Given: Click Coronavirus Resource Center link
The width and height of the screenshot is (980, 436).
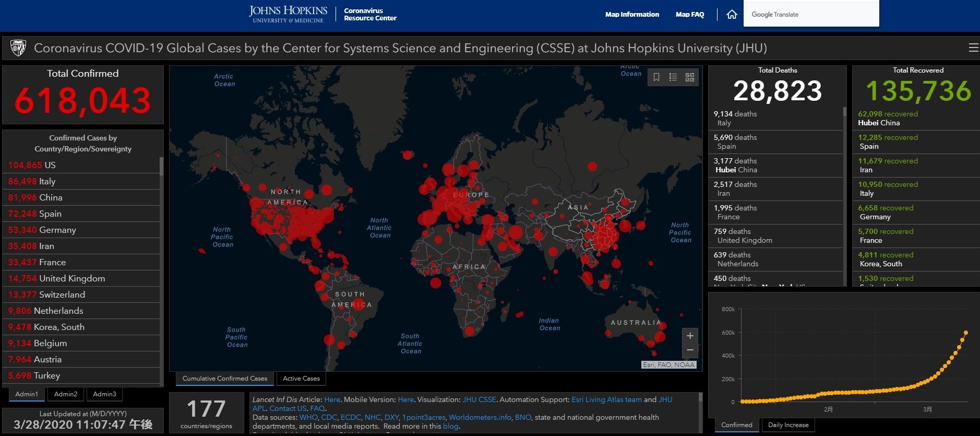Looking at the screenshot, I should (370, 14).
